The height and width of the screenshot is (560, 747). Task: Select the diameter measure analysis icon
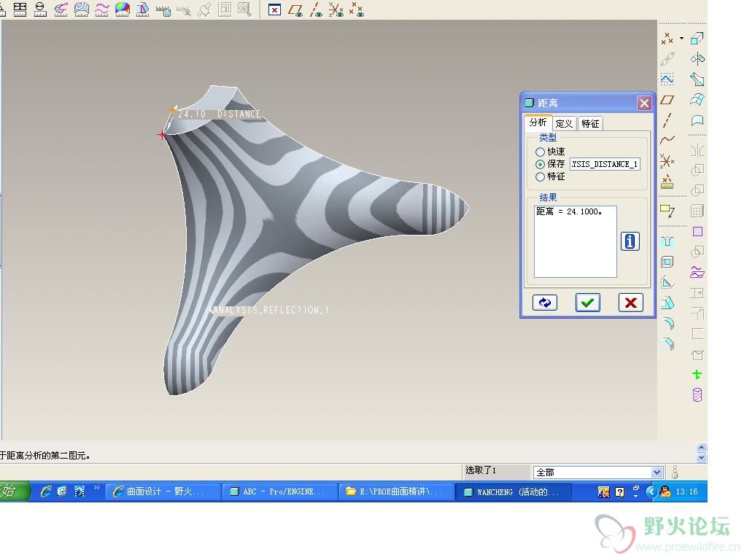click(x=40, y=9)
